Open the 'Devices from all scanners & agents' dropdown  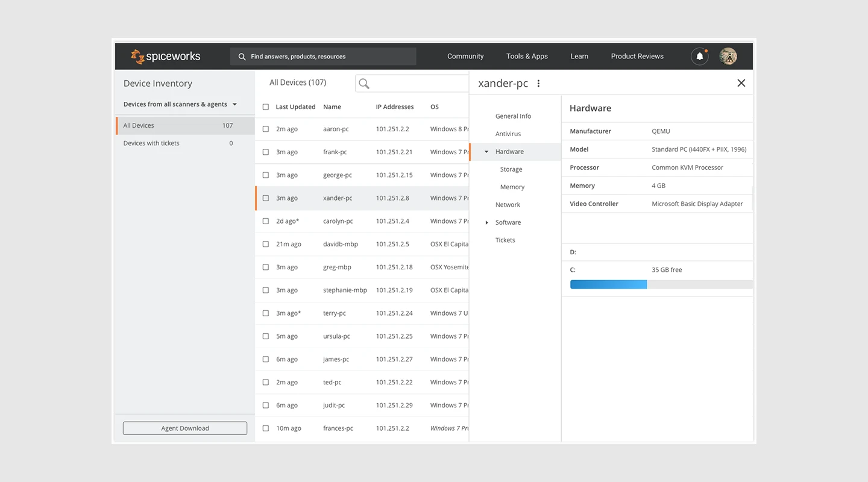[x=180, y=104]
